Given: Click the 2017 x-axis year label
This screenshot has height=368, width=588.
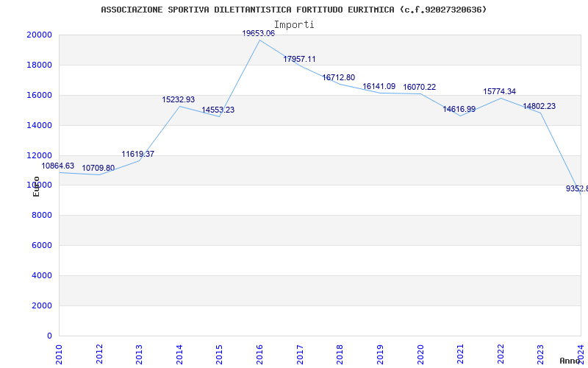Looking at the screenshot, I should [x=300, y=354].
